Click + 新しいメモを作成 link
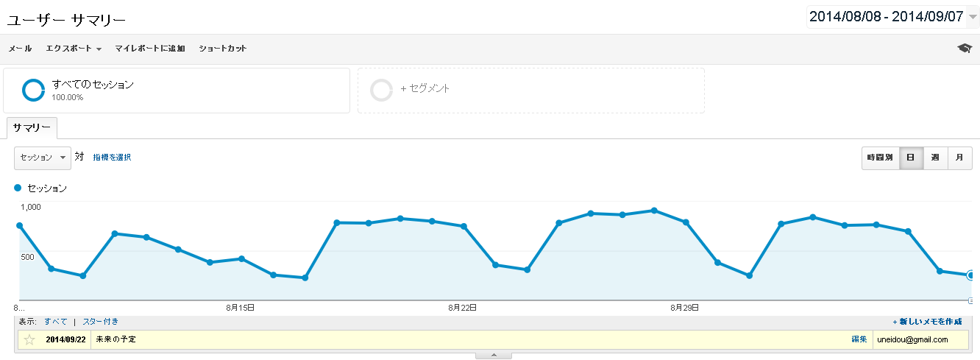980x360 pixels. 927,322
